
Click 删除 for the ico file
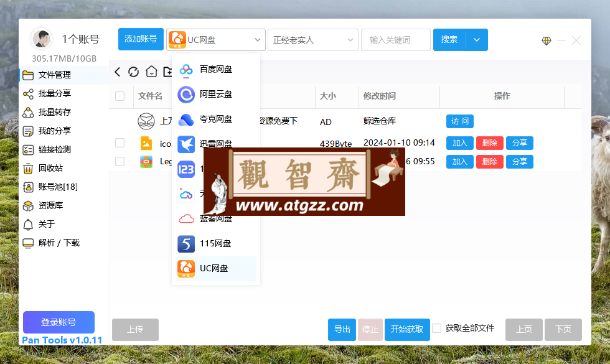pyautogui.click(x=490, y=143)
